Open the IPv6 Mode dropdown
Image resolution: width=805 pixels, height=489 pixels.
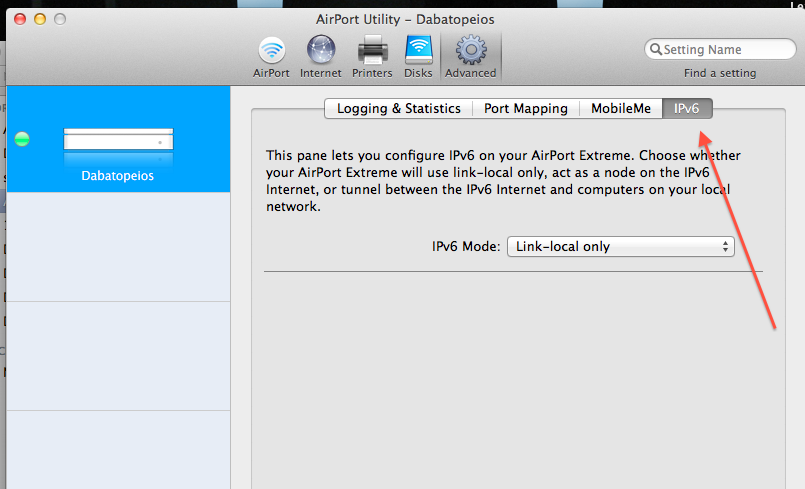point(621,247)
